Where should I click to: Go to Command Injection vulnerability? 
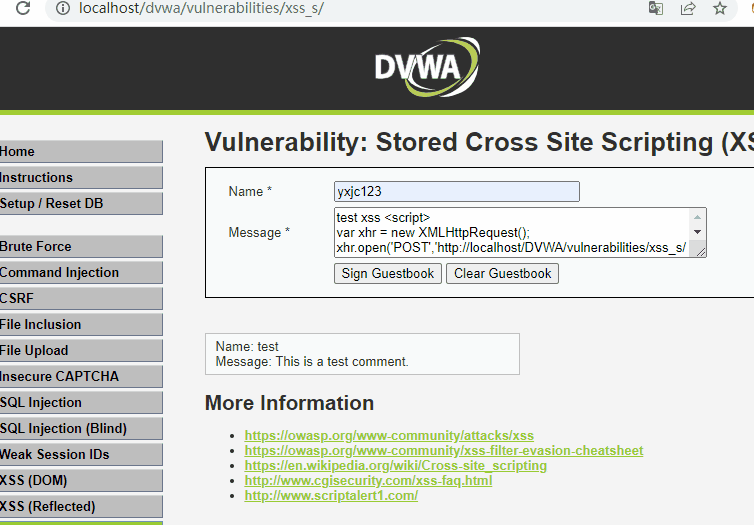(x=81, y=272)
